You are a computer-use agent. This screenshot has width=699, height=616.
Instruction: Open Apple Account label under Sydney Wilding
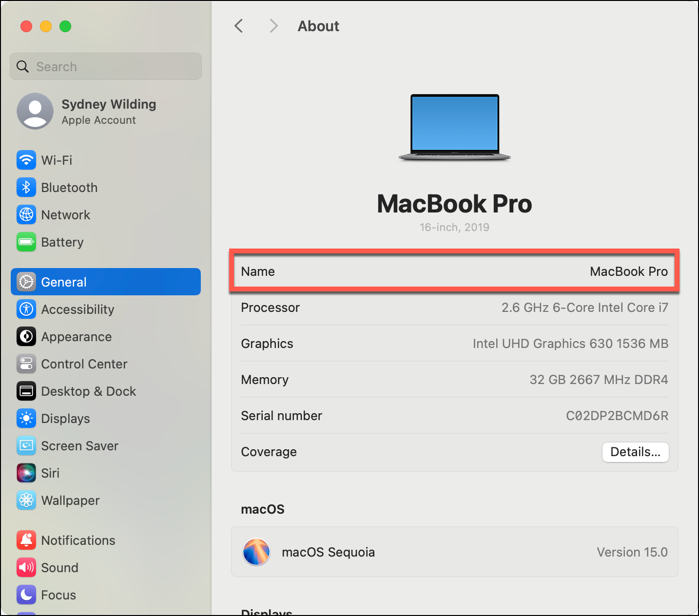pos(98,120)
